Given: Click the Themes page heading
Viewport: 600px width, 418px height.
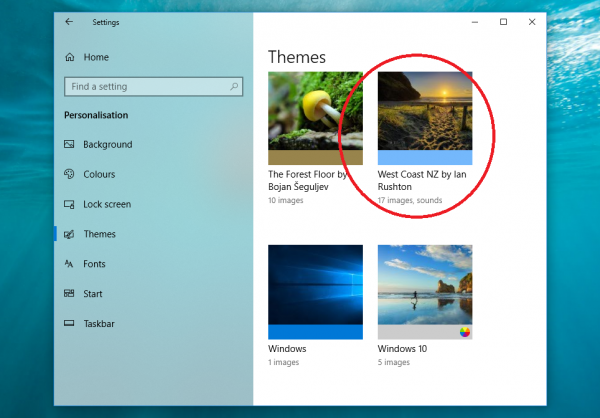Looking at the screenshot, I should click(297, 57).
